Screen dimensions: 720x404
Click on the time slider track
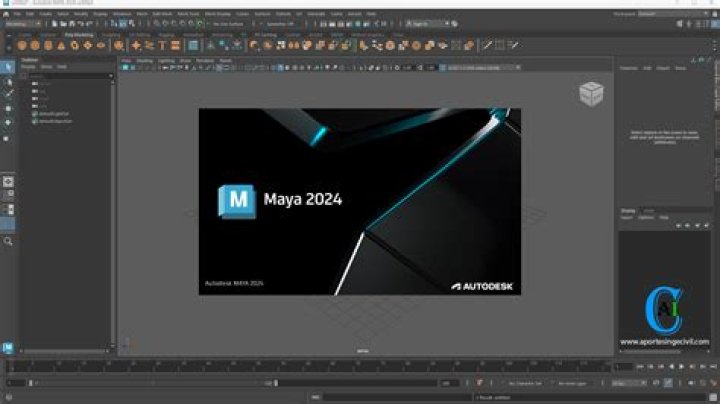pos(309,366)
